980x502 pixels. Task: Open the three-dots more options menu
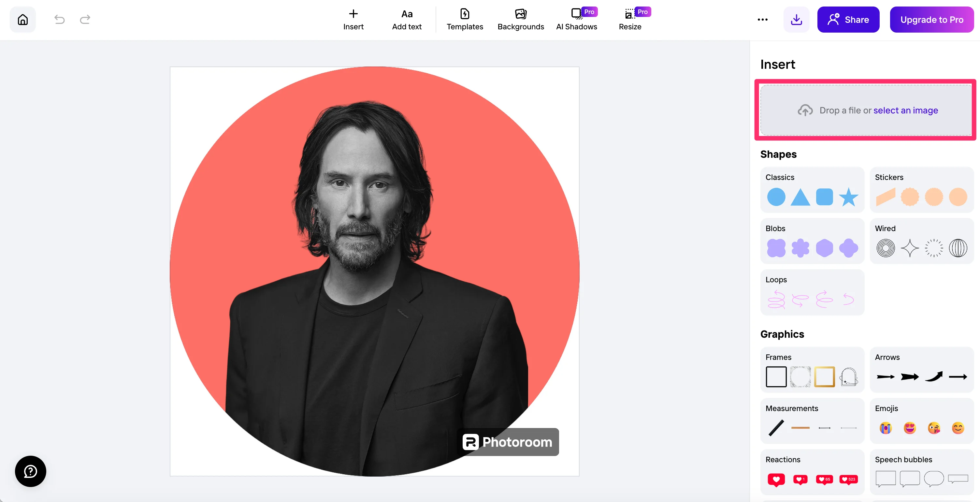click(x=762, y=20)
